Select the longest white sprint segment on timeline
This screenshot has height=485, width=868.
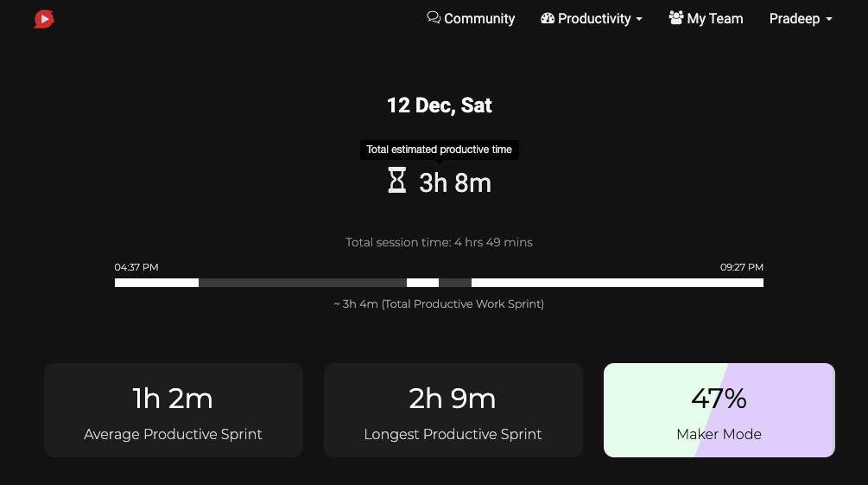[x=618, y=283]
